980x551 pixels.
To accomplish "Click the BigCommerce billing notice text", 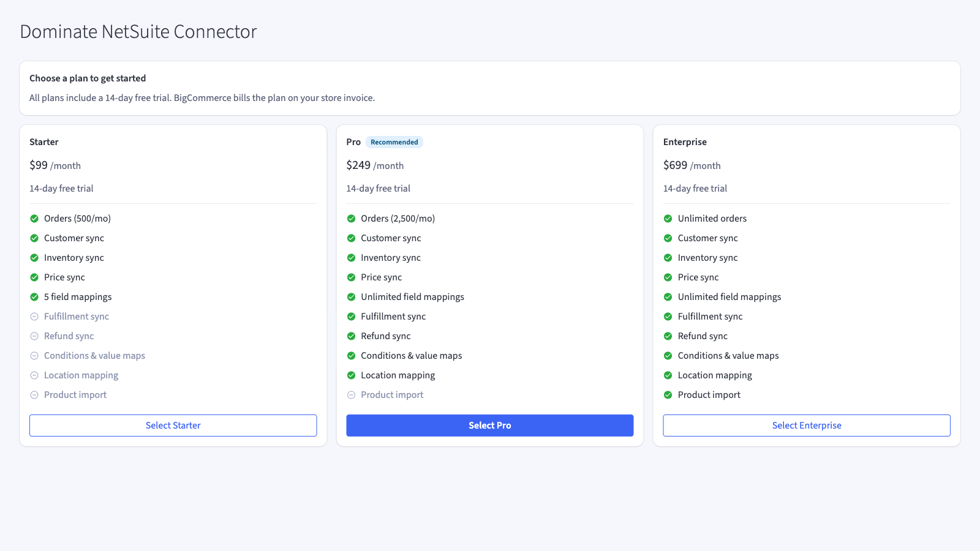I will (202, 98).
